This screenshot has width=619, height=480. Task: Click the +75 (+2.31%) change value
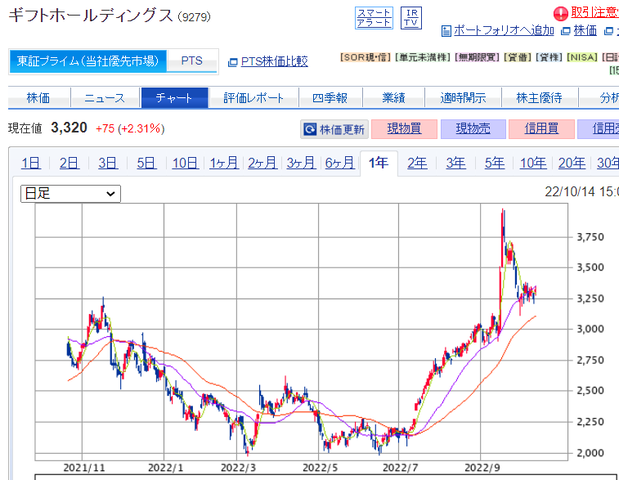[x=130, y=129]
